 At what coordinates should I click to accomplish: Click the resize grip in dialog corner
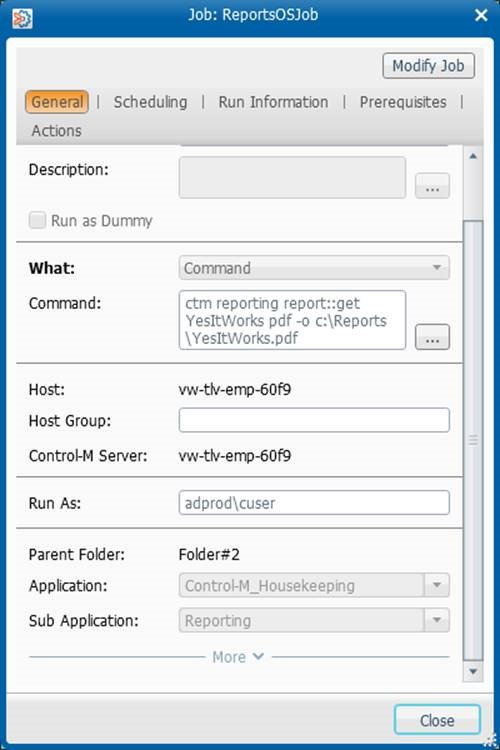point(490,740)
